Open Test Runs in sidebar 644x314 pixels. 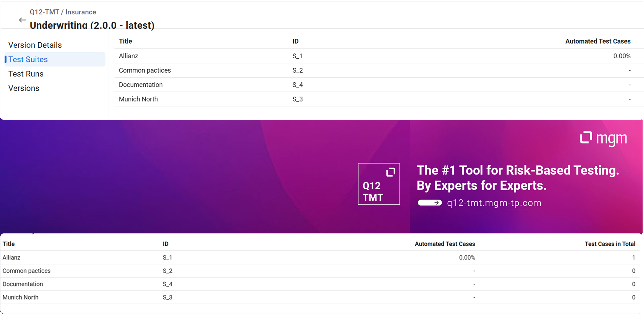26,74
